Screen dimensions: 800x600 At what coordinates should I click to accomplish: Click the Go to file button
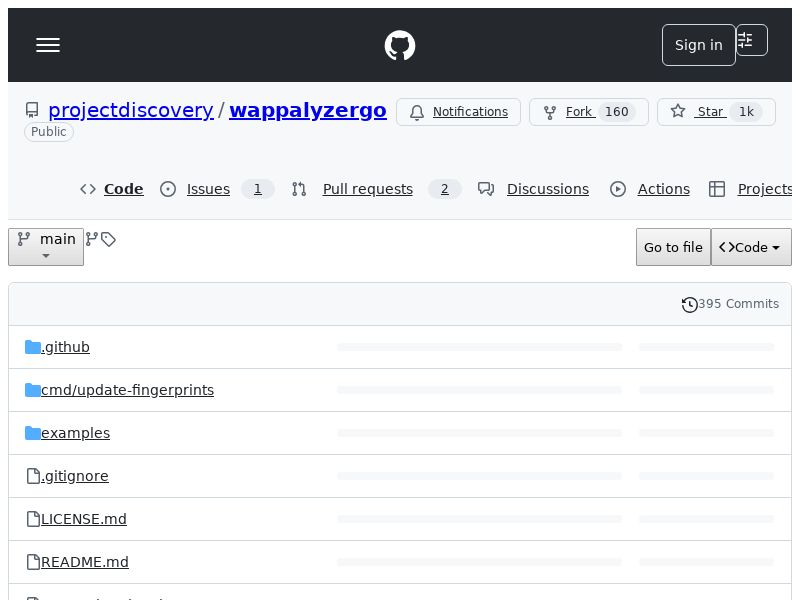[x=673, y=247]
